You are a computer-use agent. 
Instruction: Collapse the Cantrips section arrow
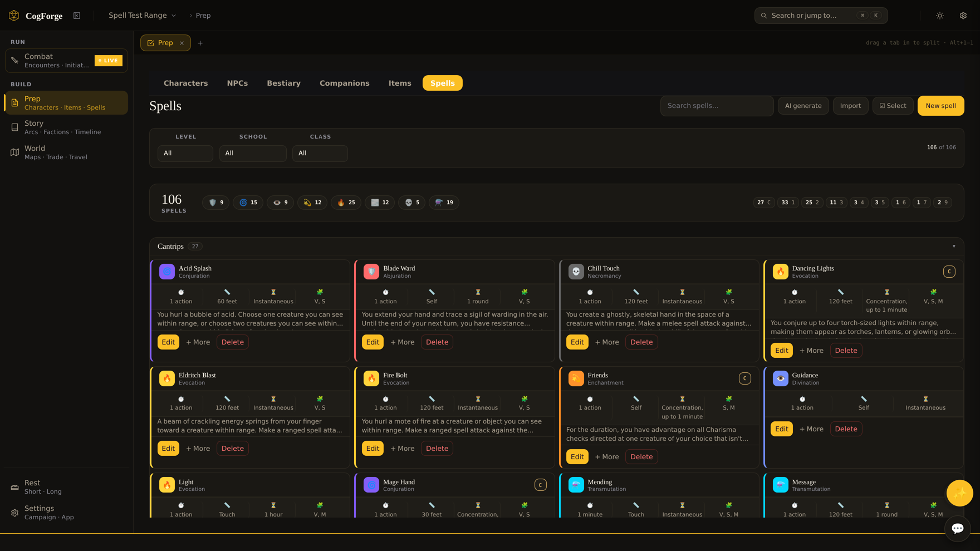[x=954, y=247]
